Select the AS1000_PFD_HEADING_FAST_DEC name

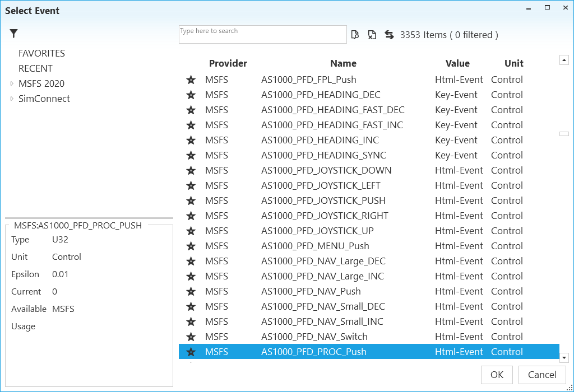pos(333,110)
